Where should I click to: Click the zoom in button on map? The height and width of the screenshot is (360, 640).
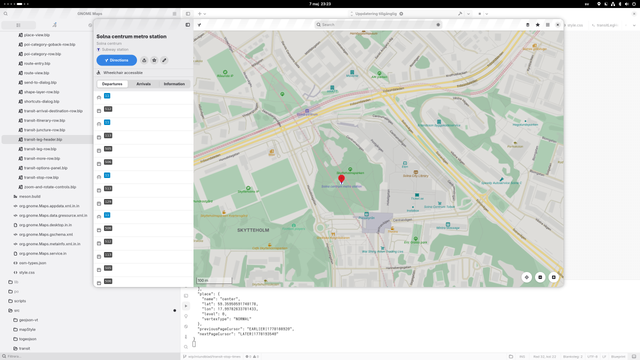coord(553,277)
